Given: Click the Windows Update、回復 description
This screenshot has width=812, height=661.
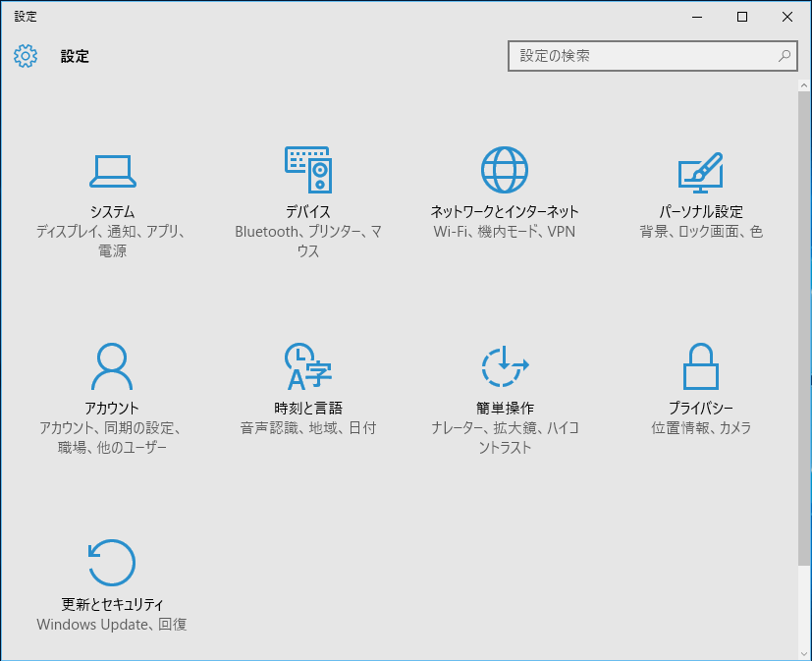Looking at the screenshot, I should [x=112, y=625].
